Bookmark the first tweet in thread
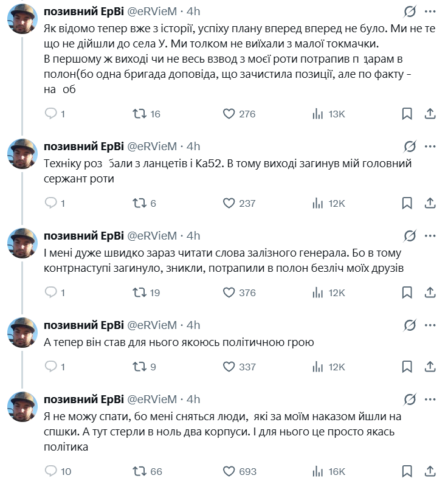Viewport: 448px width, 481px height. coord(407,114)
